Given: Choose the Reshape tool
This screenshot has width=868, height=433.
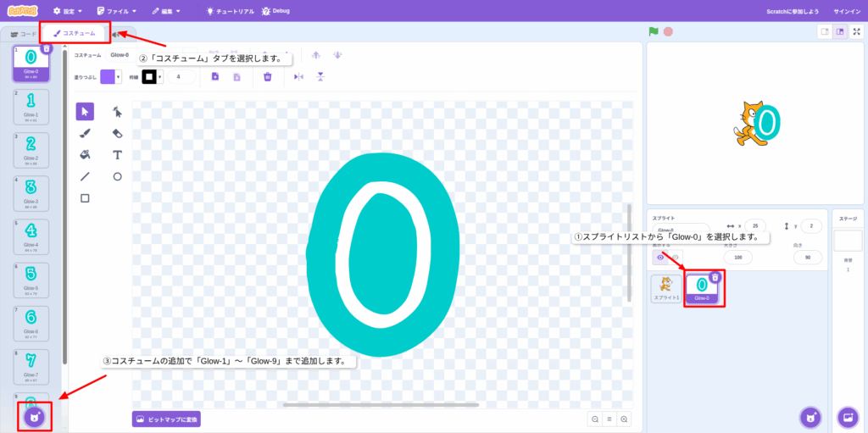Looking at the screenshot, I should coord(118,111).
